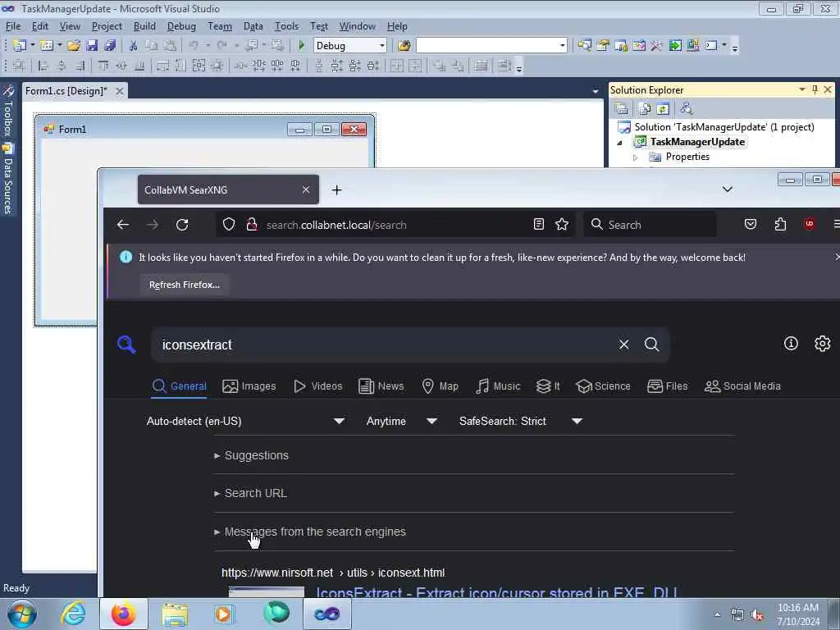Screen dimensions: 840x630
Task: Open Internet Explorer from the taskbar
Action: coord(73,614)
